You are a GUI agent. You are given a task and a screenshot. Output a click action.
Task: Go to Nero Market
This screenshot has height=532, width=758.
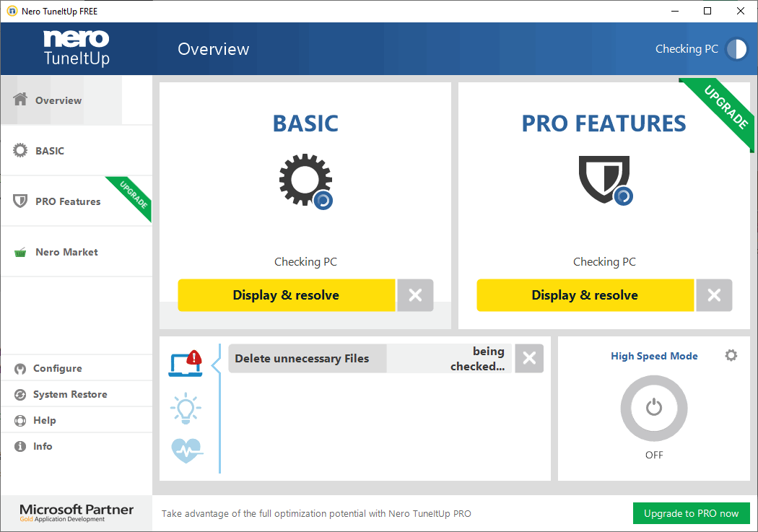77,252
